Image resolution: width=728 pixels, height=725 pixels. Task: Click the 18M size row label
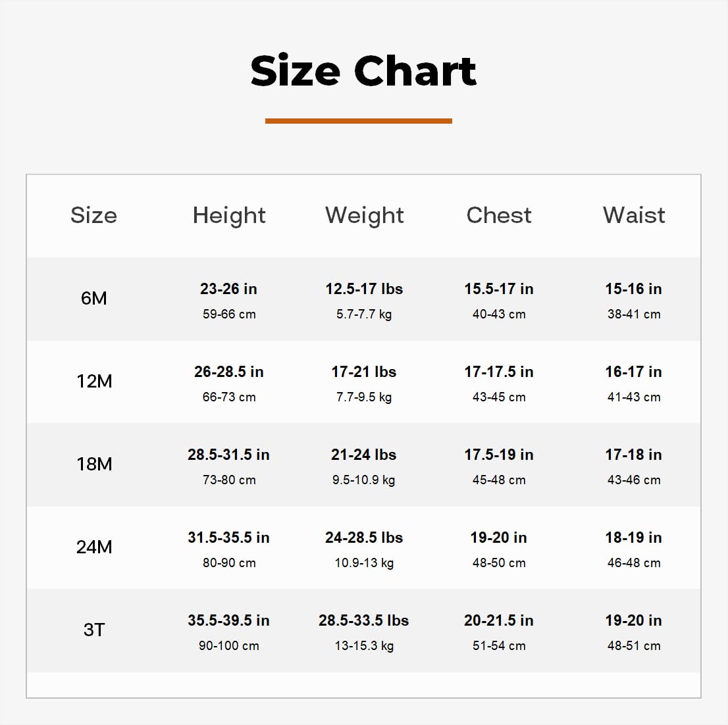[x=94, y=464]
